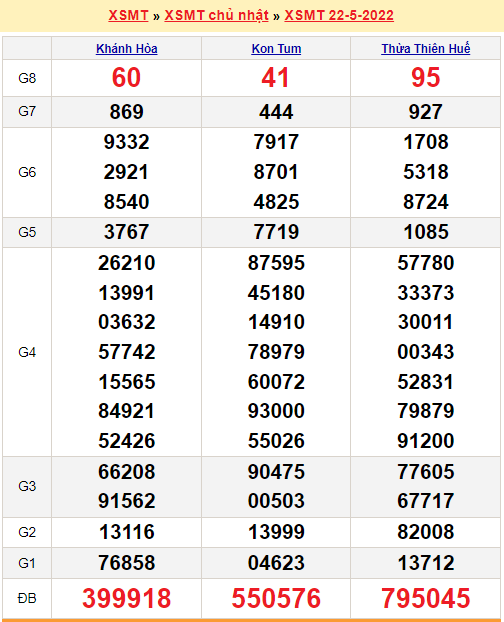Screen dimensions: 504x622
Task: Click the G7 row label
Action: coord(27,111)
